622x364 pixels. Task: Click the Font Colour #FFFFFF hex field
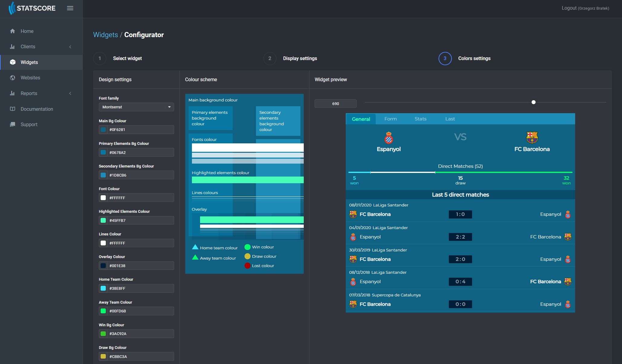coord(141,198)
